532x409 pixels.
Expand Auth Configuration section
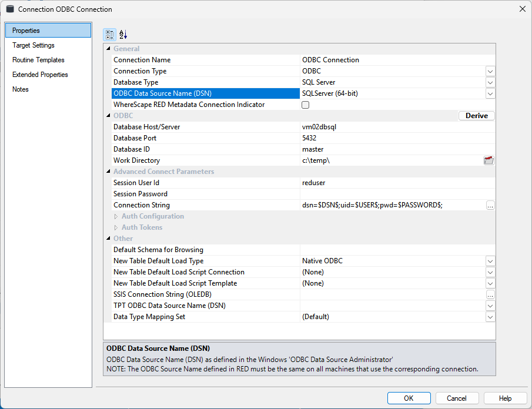point(116,216)
